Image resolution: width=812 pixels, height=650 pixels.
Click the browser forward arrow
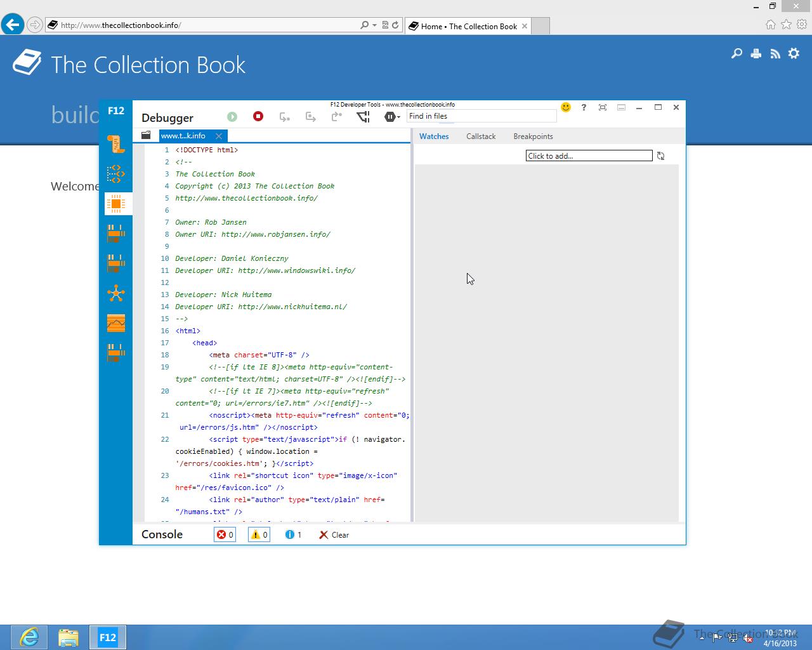click(35, 25)
